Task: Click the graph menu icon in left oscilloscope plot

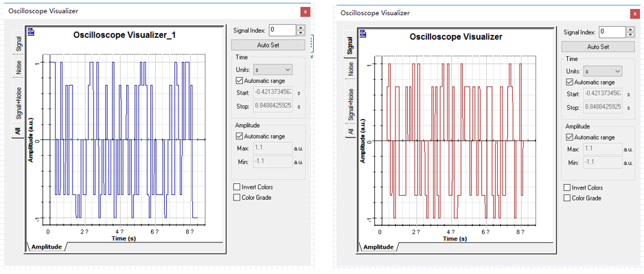Action: click(30, 31)
